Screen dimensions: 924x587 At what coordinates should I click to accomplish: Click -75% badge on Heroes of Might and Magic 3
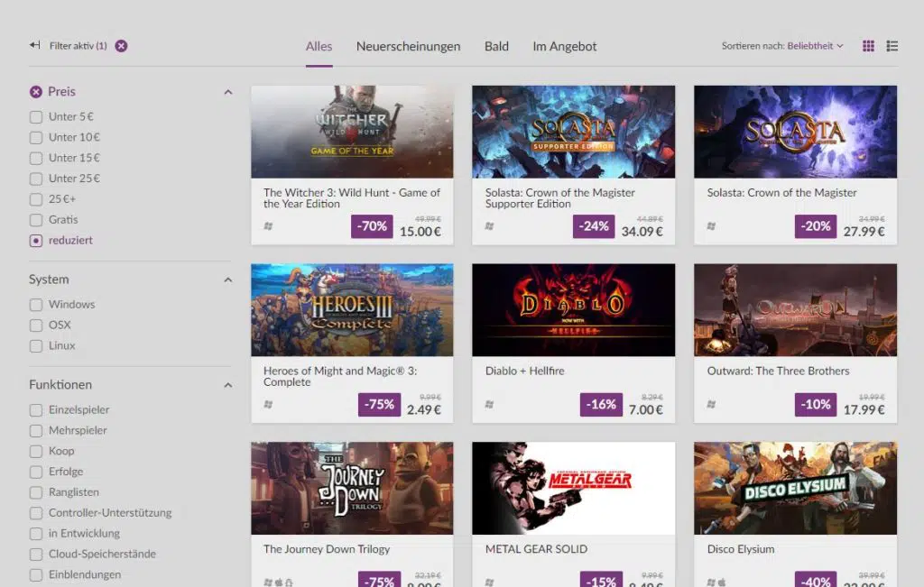click(379, 405)
